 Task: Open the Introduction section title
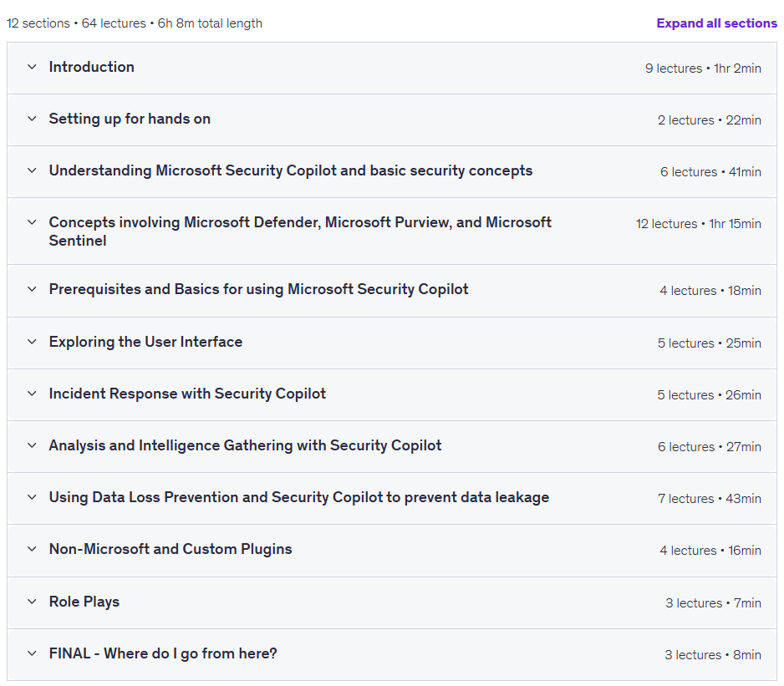click(x=91, y=67)
